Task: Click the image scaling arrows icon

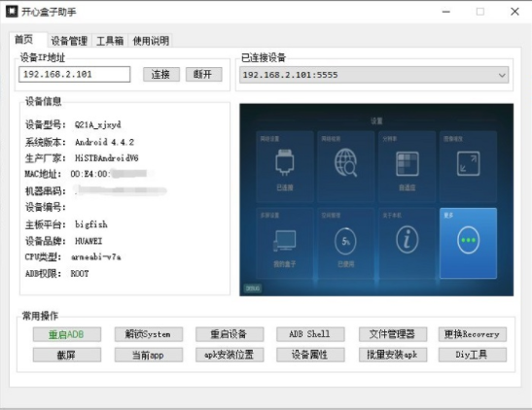Action: click(468, 163)
